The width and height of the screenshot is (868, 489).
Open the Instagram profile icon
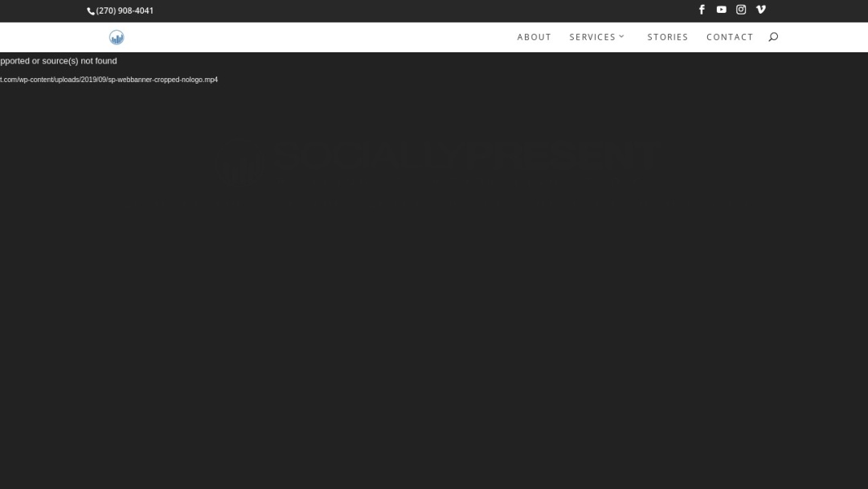point(740,10)
